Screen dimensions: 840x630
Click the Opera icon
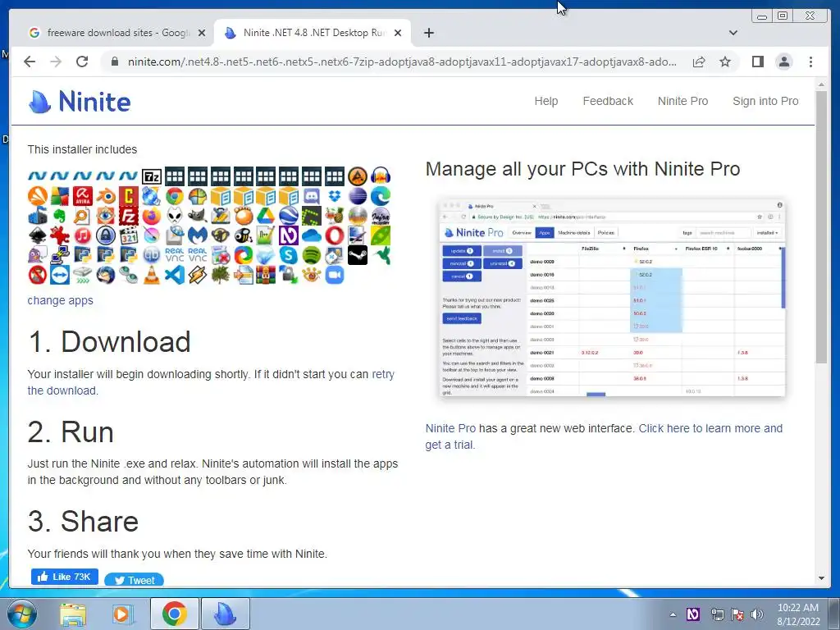click(335, 235)
